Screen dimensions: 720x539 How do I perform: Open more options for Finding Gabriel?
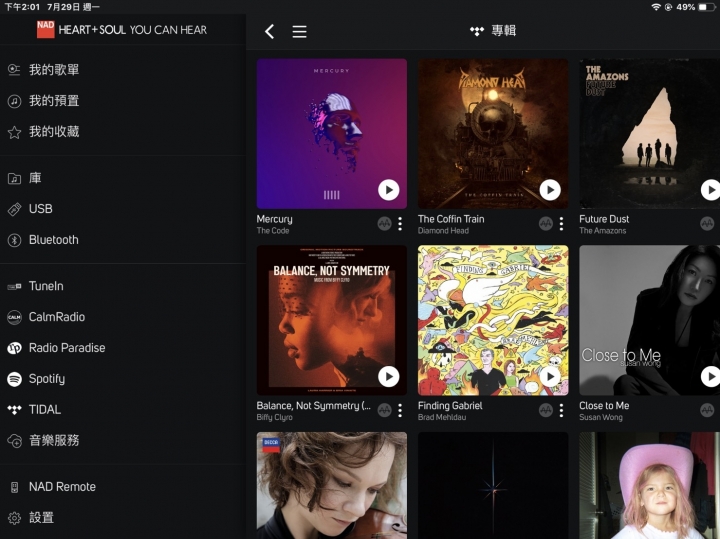tap(561, 410)
